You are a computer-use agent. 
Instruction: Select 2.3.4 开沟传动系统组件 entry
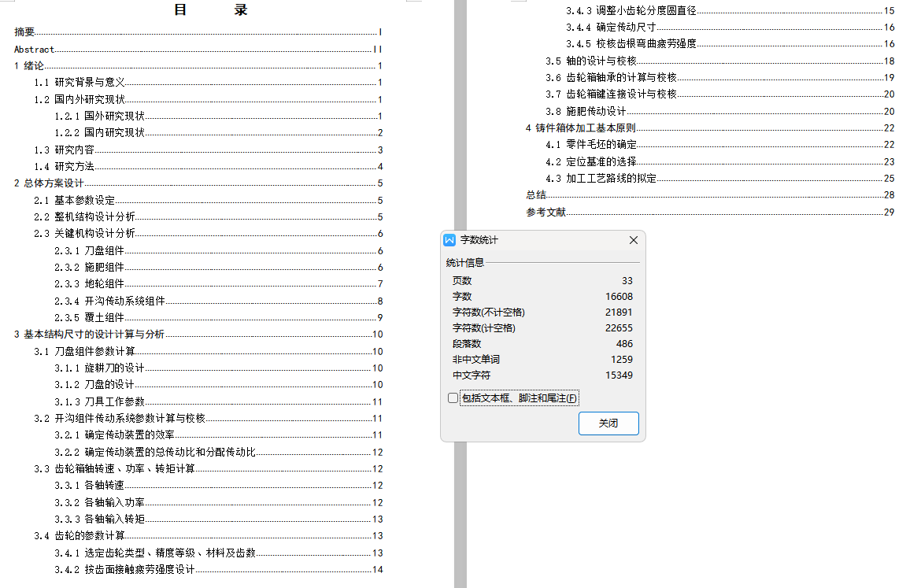[218, 301]
